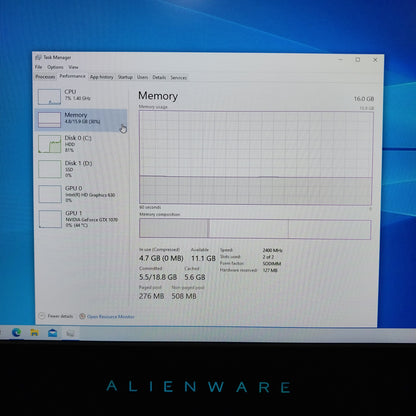This screenshot has width=416, height=416.
Task: Collapse view with Fewer details
Action: 56,316
